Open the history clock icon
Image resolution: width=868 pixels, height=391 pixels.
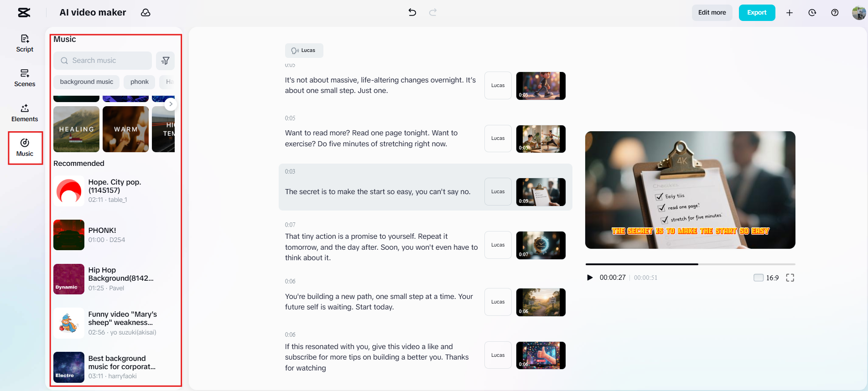pos(812,13)
